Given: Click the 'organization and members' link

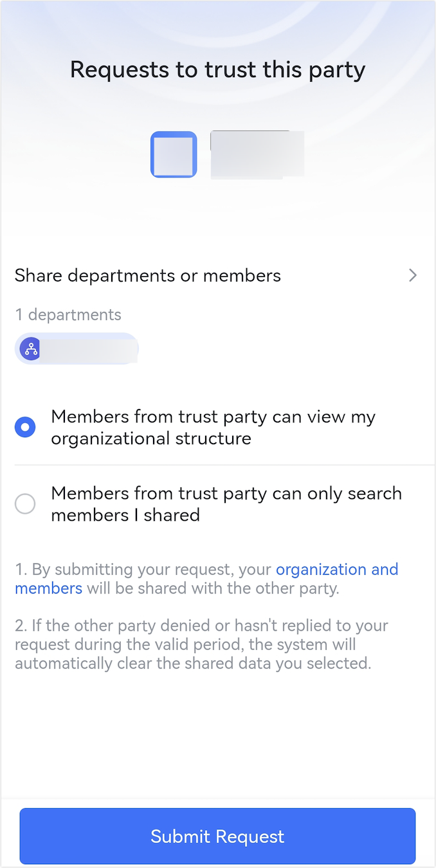Looking at the screenshot, I should click(x=337, y=569).
